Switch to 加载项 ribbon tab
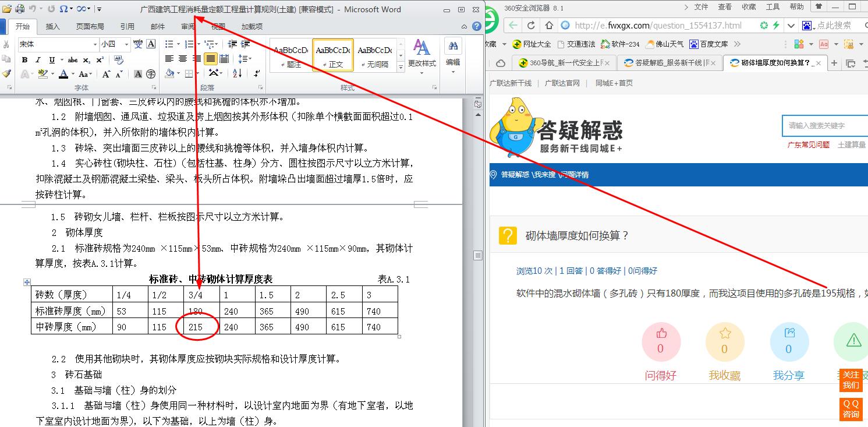Viewport: 868px width, 427px height. coord(251,26)
